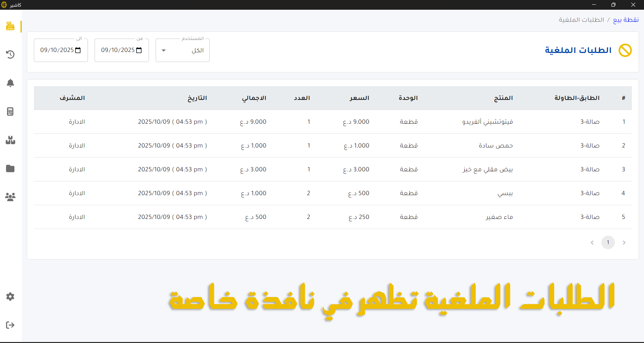Open the inventory boxes icon
The width and height of the screenshot is (644, 343).
(x=10, y=140)
